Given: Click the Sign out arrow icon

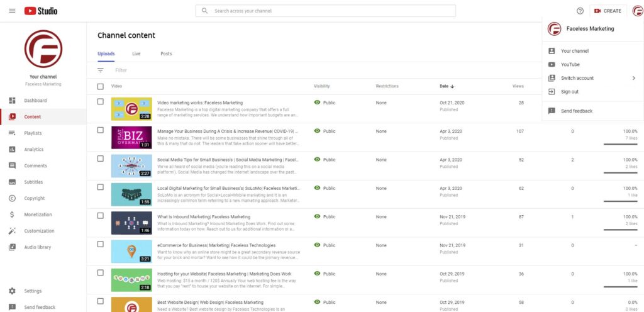Looking at the screenshot, I should [552, 92].
